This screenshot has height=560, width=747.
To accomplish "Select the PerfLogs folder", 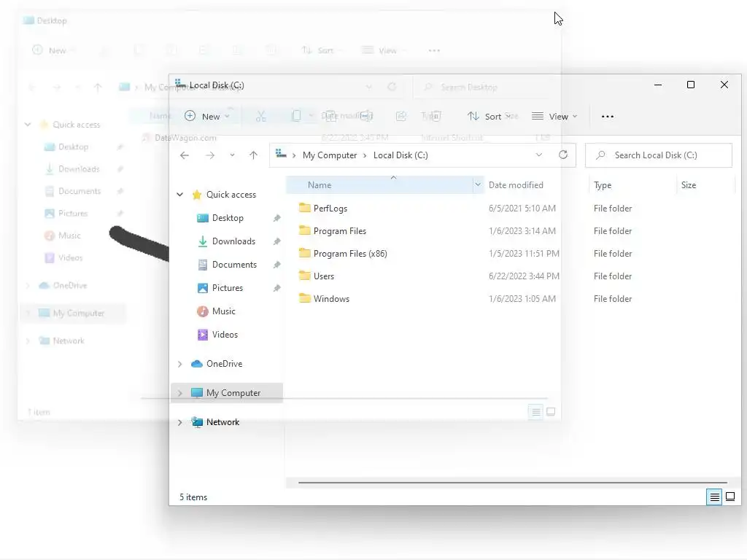I will click(x=330, y=208).
